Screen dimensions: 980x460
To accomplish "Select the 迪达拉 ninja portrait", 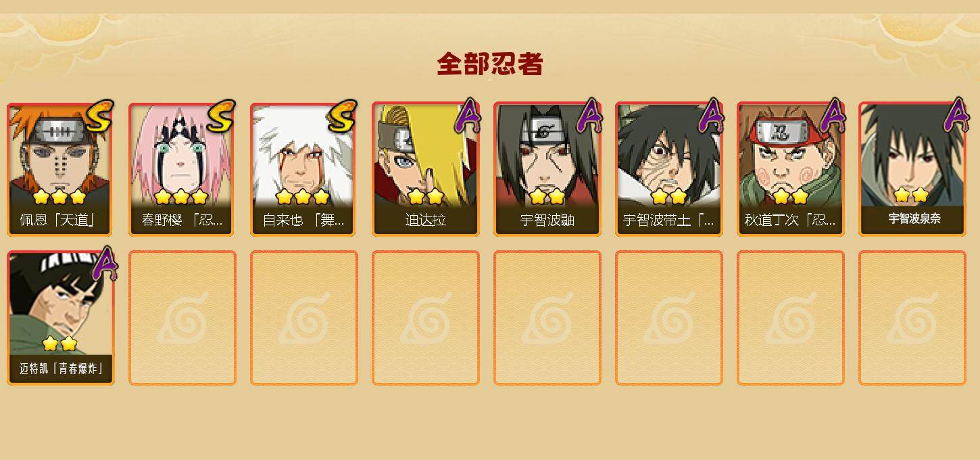I will (x=426, y=169).
